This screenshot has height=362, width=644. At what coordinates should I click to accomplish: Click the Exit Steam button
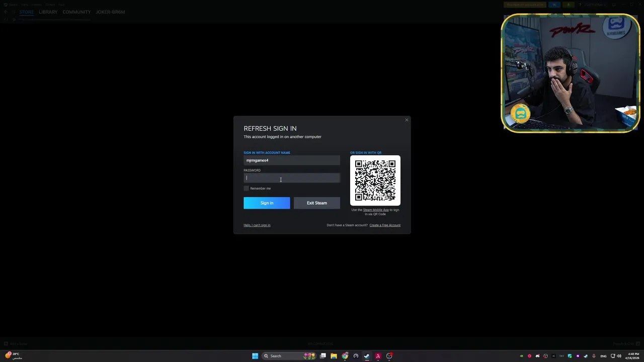[x=317, y=203]
